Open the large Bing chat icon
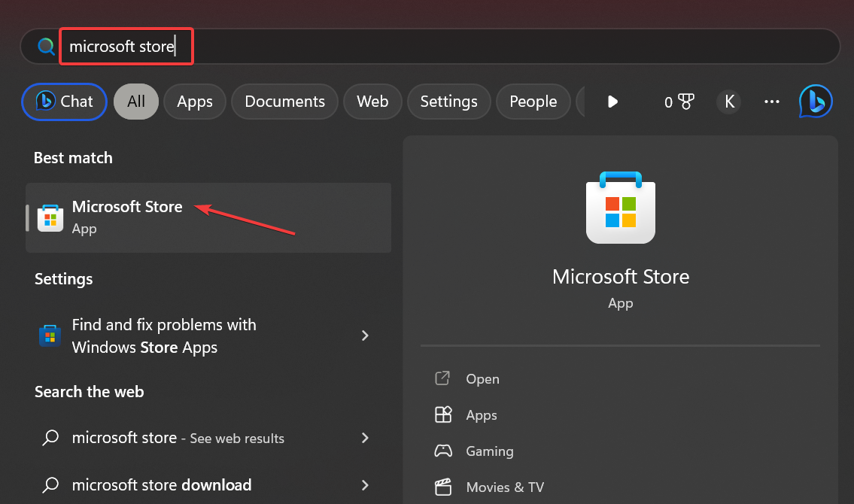The image size is (854, 504). (816, 102)
